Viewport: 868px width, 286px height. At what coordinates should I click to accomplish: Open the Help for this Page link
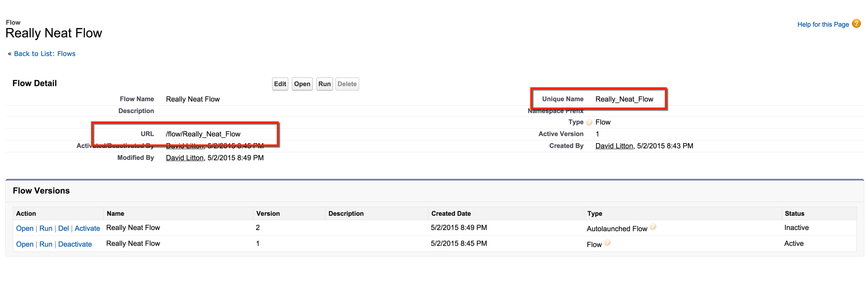pos(823,25)
